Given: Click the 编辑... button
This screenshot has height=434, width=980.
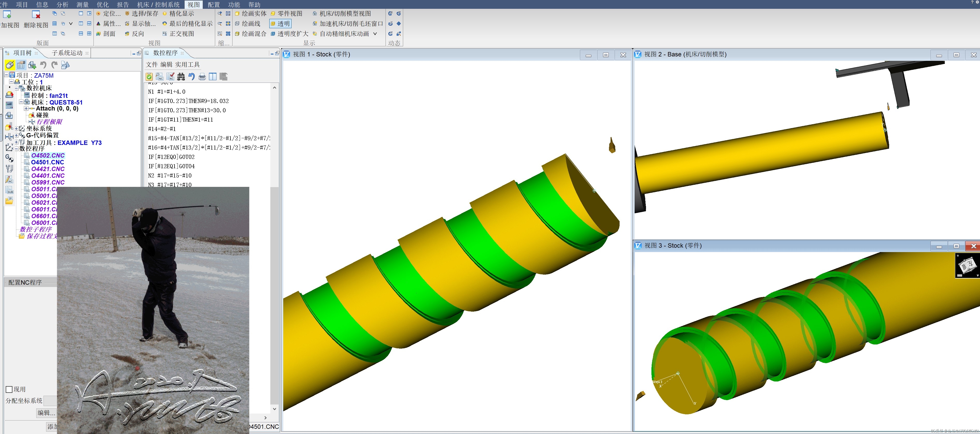Looking at the screenshot, I should coord(46,413).
